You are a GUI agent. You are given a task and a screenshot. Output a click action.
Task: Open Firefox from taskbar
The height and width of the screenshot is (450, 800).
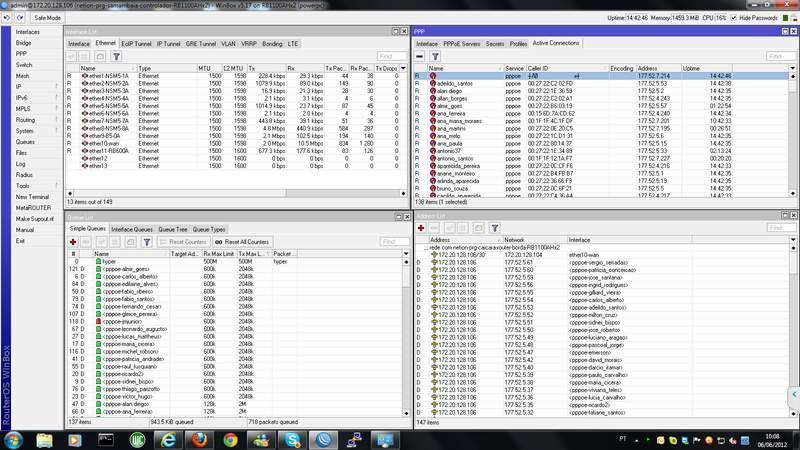pyautogui.click(x=199, y=440)
